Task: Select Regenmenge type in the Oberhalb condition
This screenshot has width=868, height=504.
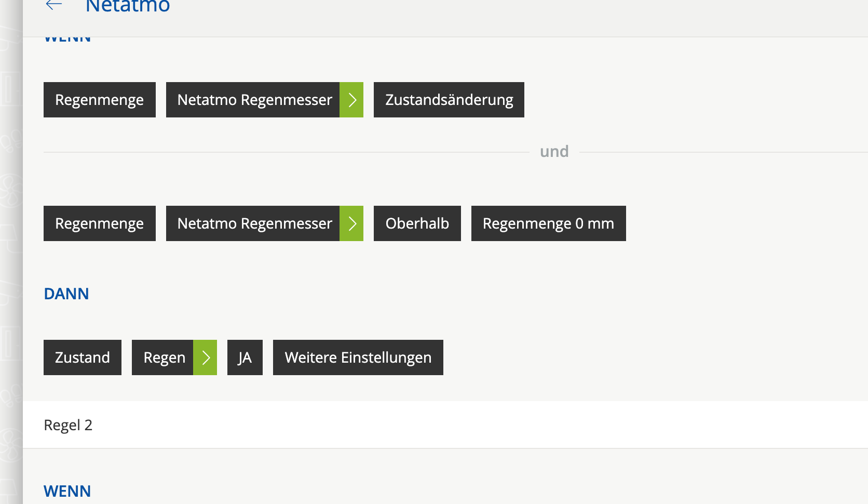Action: coord(99,223)
